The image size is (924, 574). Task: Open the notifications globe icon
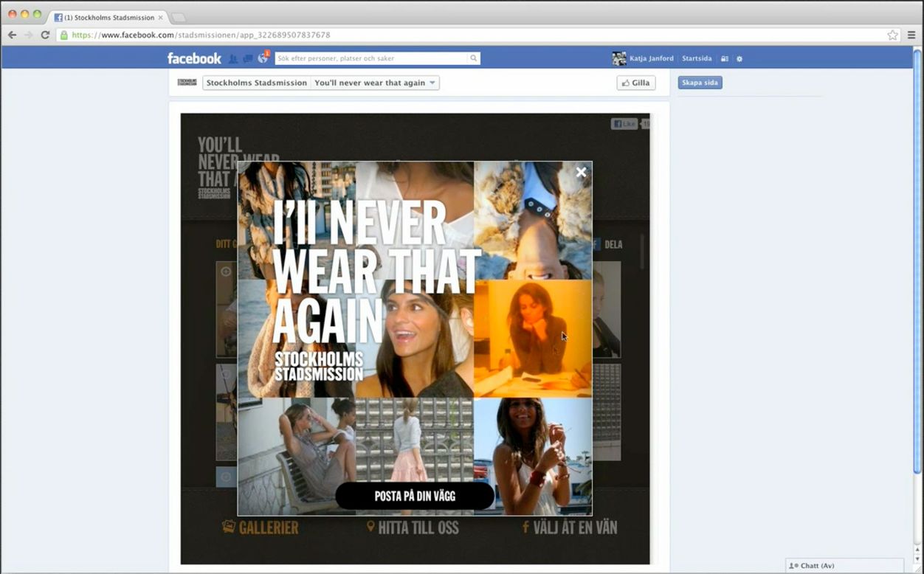[x=263, y=58]
